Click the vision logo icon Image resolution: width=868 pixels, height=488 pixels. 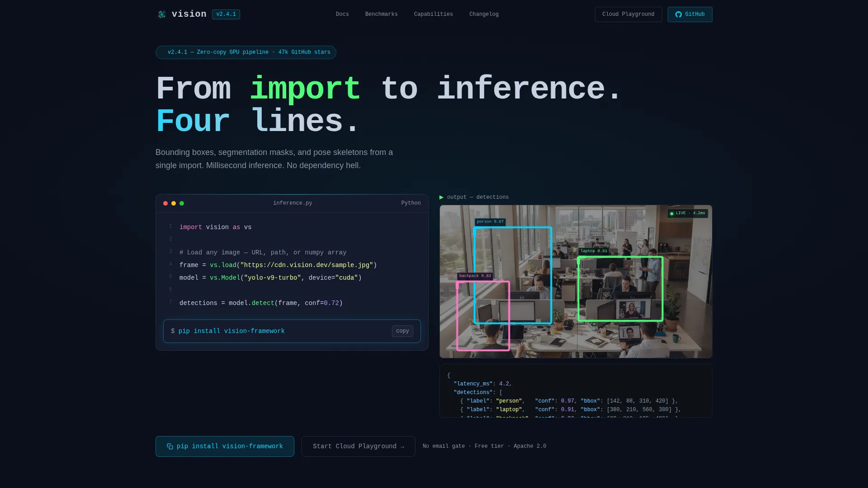pyautogui.click(x=162, y=14)
